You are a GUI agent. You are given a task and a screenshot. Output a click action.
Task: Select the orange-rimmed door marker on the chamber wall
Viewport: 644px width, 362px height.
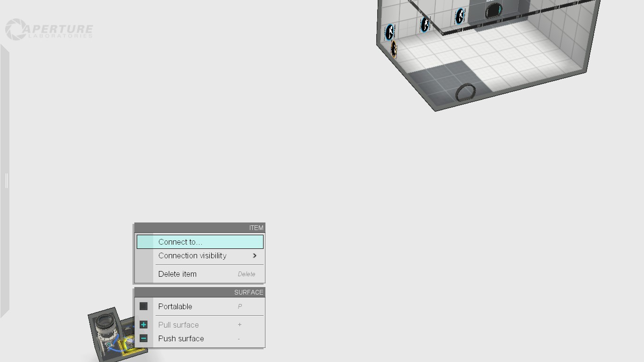[x=394, y=49]
